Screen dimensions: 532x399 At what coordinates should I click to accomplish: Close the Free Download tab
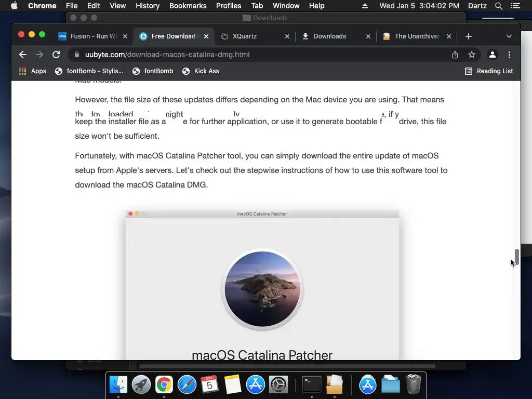tap(206, 36)
